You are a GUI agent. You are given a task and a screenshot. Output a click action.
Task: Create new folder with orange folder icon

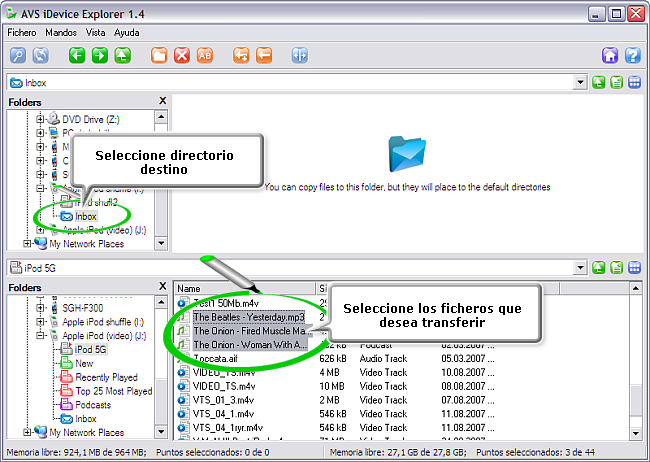pos(159,55)
